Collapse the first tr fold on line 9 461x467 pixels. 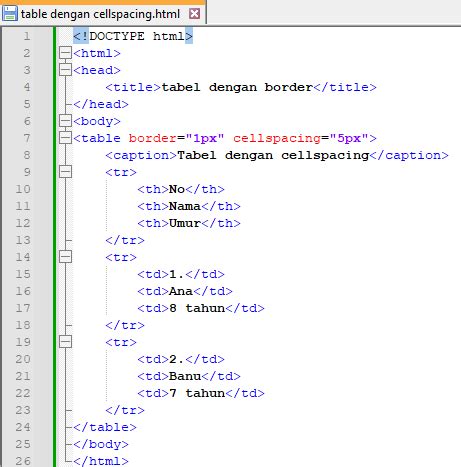(x=65, y=172)
